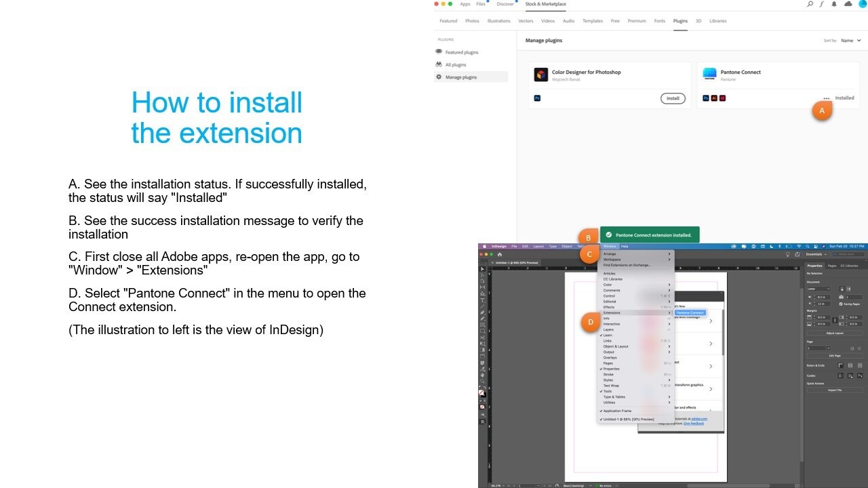Click the Adobe Stock search field in InDesign

coord(847,254)
